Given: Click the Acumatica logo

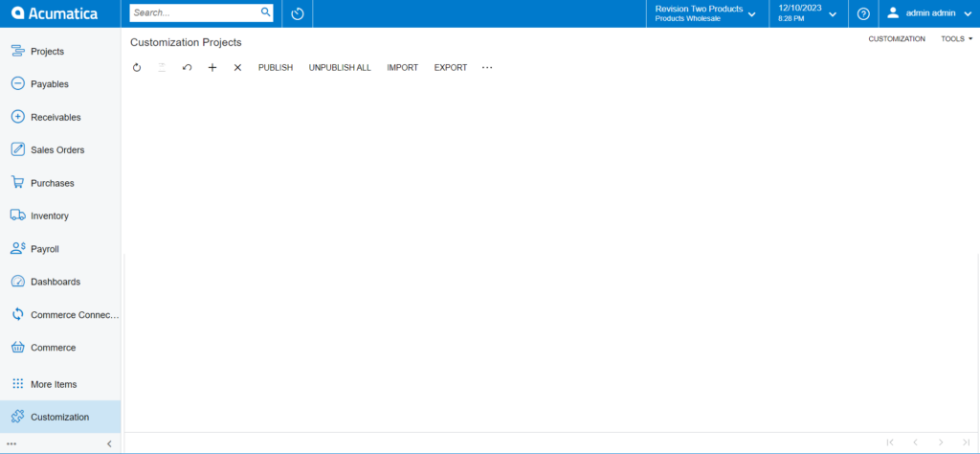Looking at the screenshot, I should coord(55,13).
